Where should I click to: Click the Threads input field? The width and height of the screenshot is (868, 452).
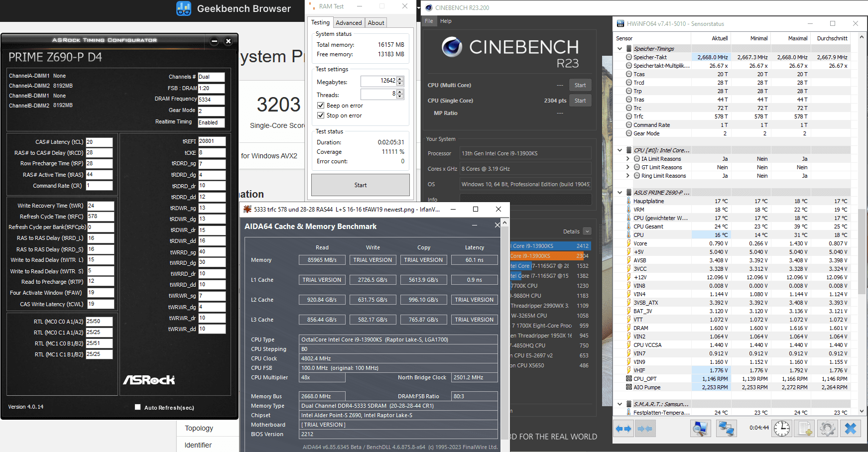[378, 94]
